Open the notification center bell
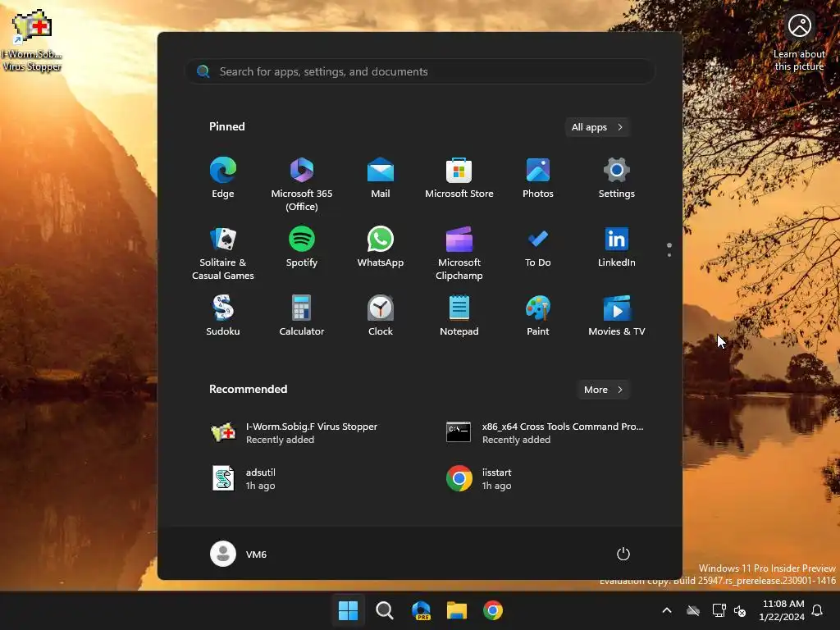The image size is (840, 630). tap(817, 610)
